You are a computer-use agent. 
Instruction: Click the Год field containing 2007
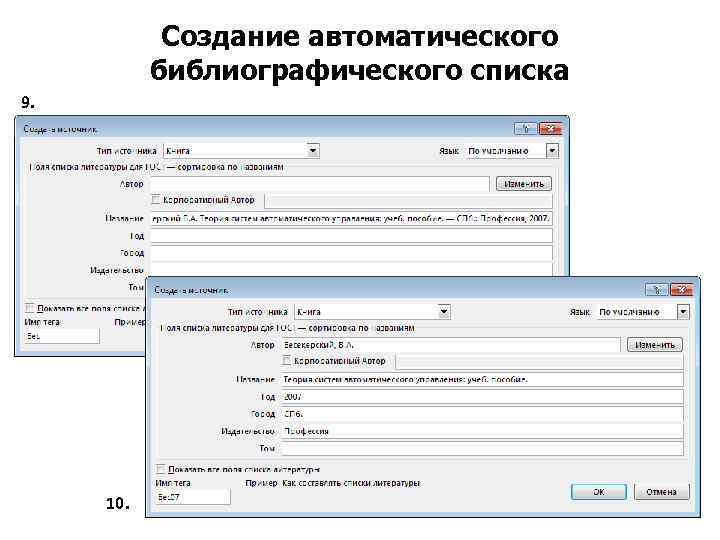pos(482,397)
